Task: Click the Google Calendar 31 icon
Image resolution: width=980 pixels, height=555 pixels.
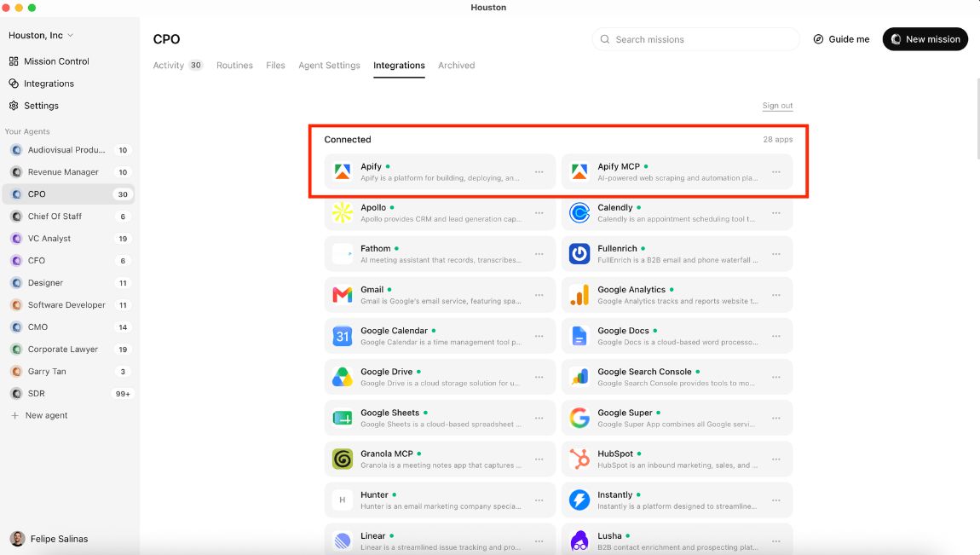Action: click(x=343, y=336)
